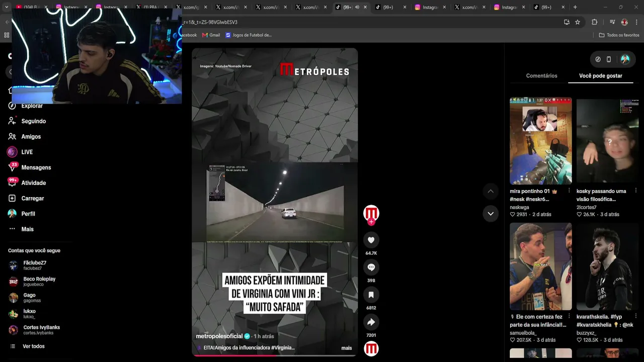The height and width of the screenshot is (362, 644).
Task: Bookmark this page with the star icon
Action: point(578,22)
